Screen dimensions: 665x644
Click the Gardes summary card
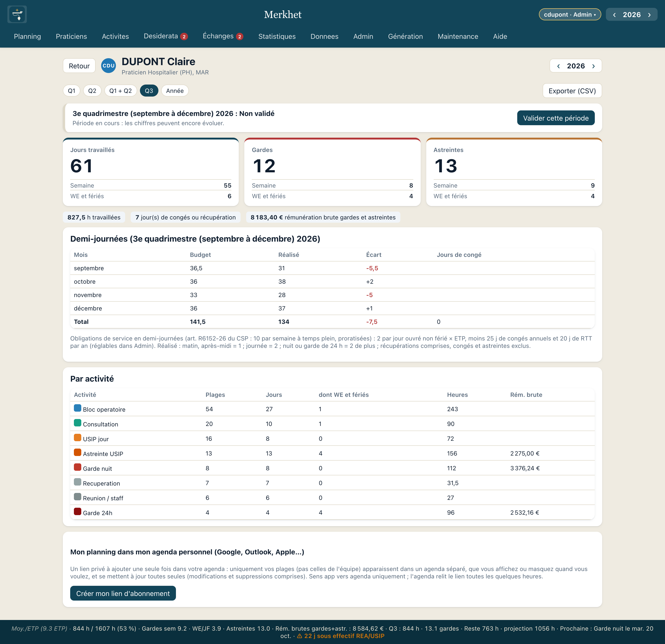click(332, 172)
